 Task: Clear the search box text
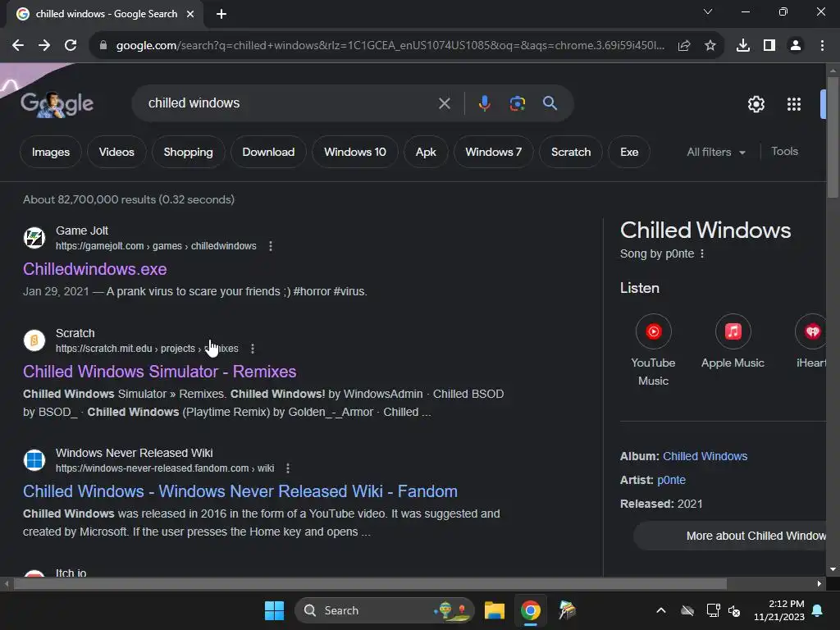coord(444,103)
